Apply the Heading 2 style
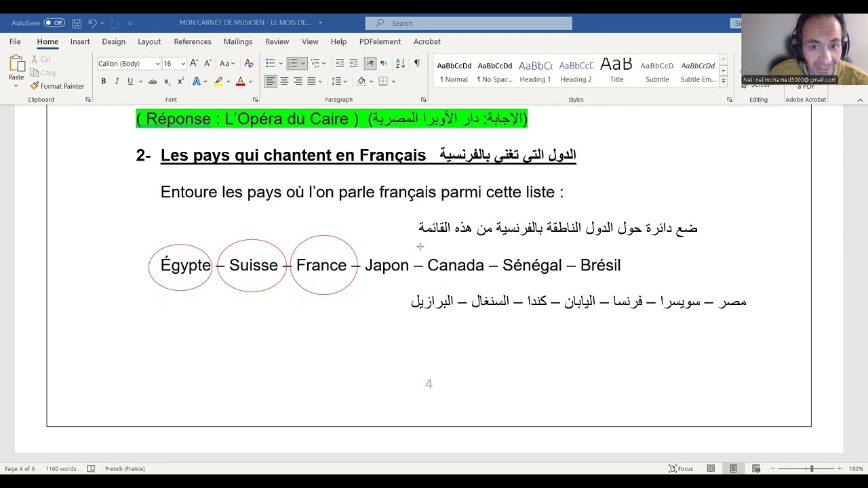 pyautogui.click(x=576, y=71)
